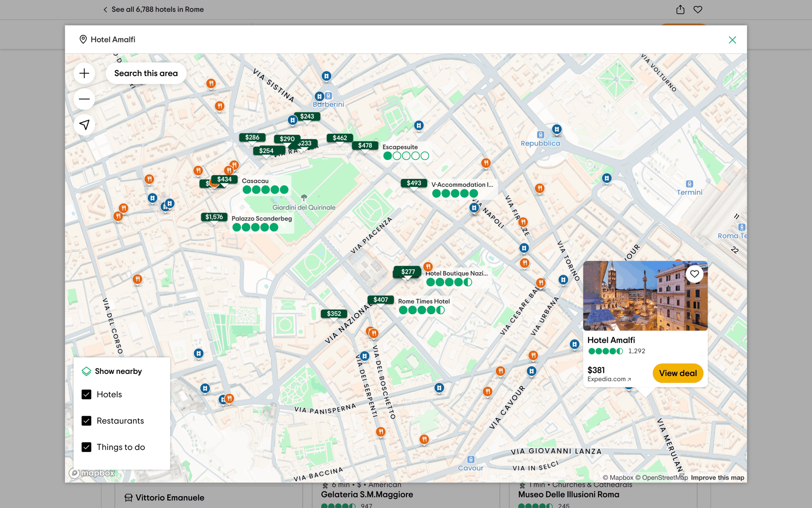The height and width of the screenshot is (508, 812).
Task: Click Hotel Boutique Nazi... label
Action: click(457, 273)
